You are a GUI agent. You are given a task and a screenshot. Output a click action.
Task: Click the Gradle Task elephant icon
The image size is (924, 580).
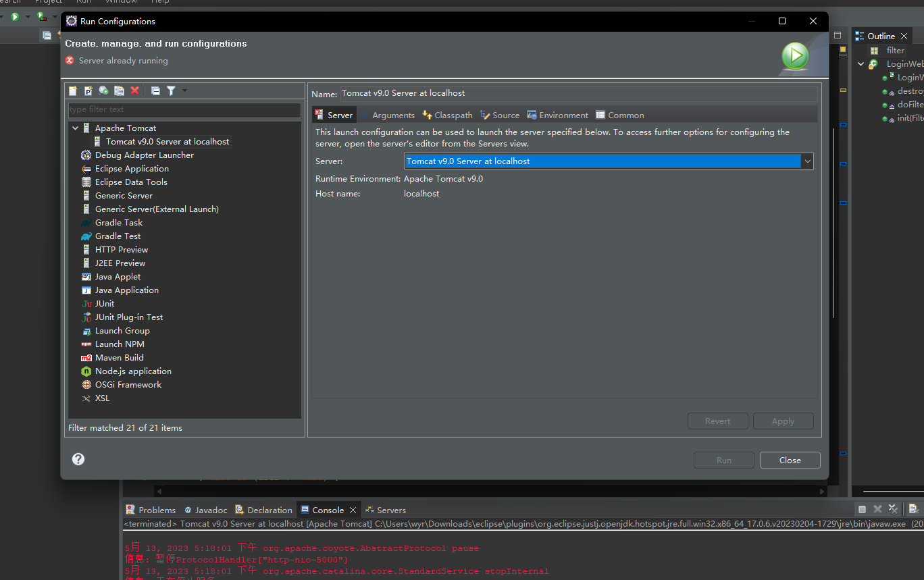86,222
